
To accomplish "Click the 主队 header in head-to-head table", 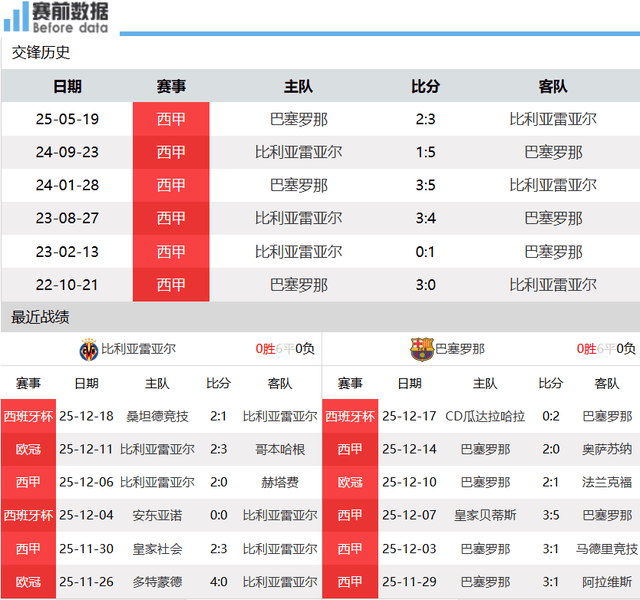I will 298,87.
